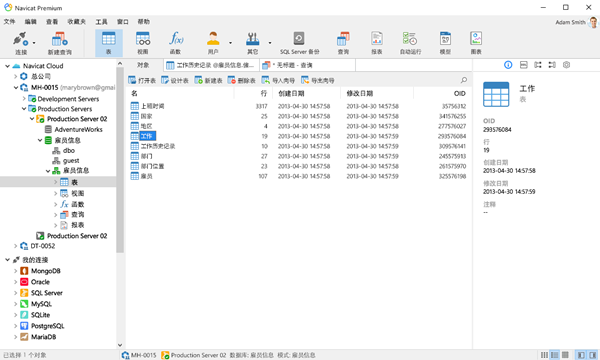Click the settings gear icon in right panel
Viewport: 600px width, 360px height.
coord(566,65)
